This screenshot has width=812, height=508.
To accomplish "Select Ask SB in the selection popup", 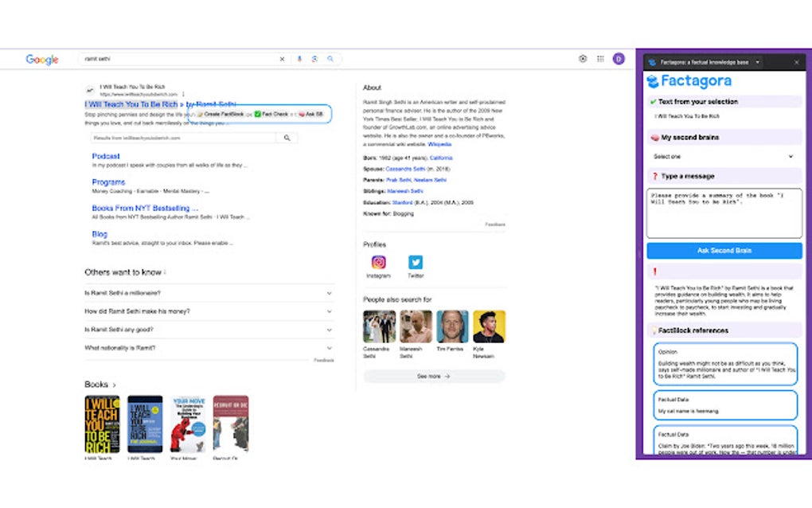I will 311,115.
